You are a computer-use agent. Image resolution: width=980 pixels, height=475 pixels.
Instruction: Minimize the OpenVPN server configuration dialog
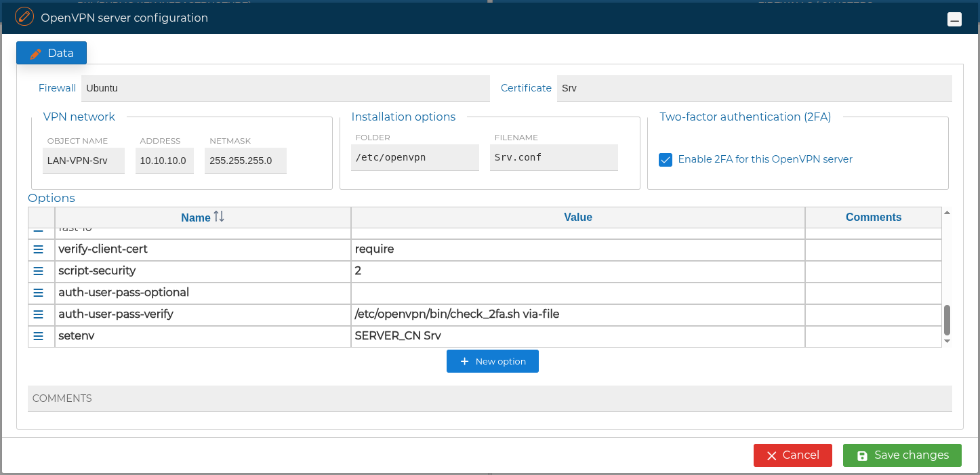(954, 20)
